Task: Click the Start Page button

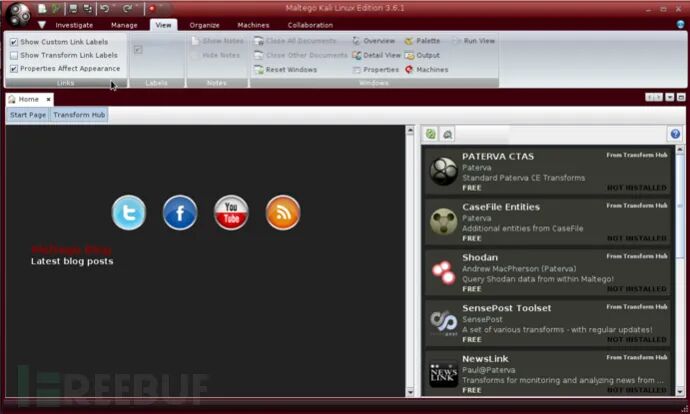Action: click(28, 115)
